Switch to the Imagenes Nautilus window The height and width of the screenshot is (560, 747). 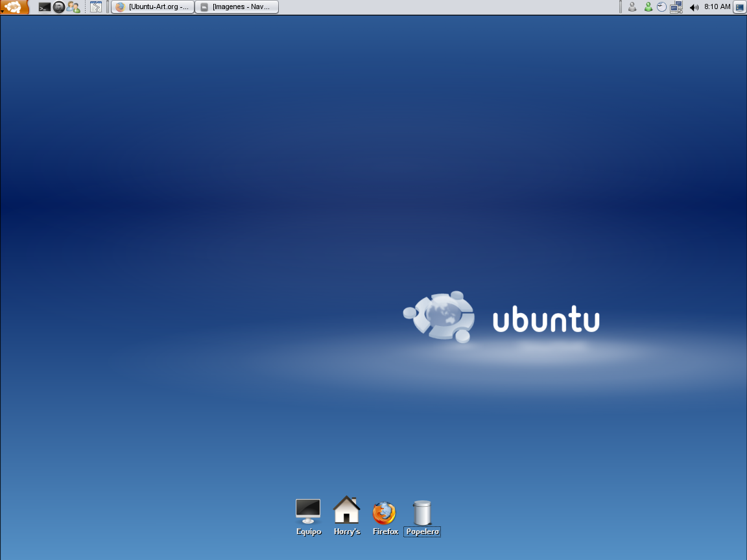237,7
